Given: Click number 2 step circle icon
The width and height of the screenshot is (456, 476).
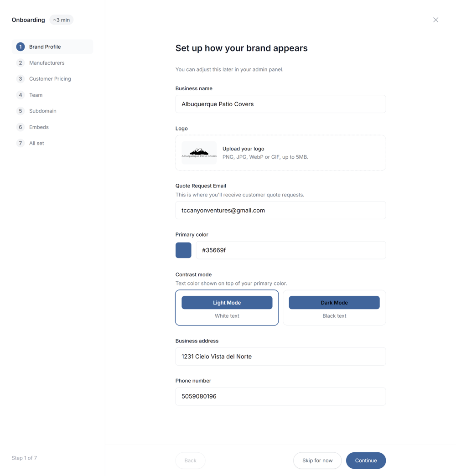Looking at the screenshot, I should (x=21, y=63).
